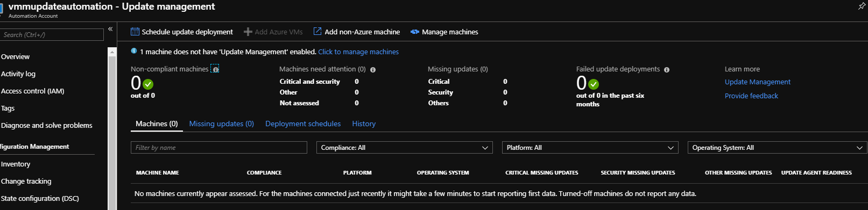Click Add Azure VMs button
This screenshot has height=210, width=868.
tap(273, 32)
